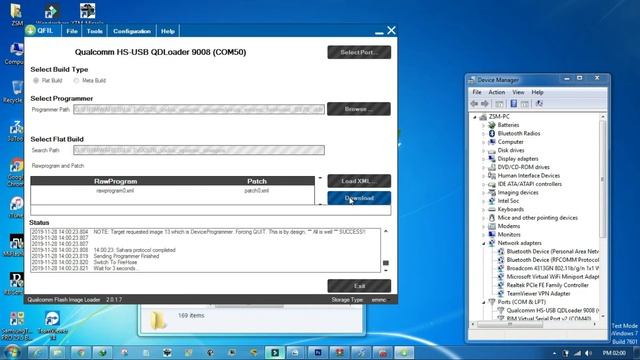Image resolution: width=640 pixels, height=360 pixels.
Task: Click the Ports (COM & LPT) icon
Action: pyautogui.click(x=492, y=302)
